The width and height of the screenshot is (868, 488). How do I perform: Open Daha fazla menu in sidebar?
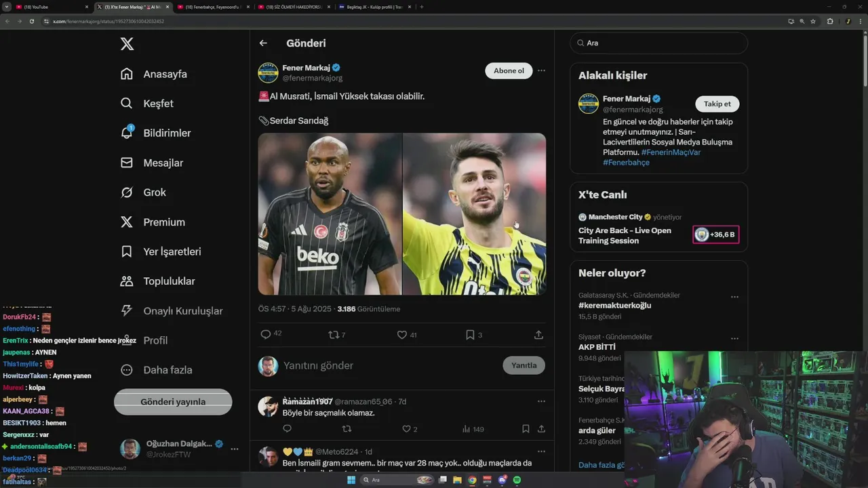[x=156, y=370]
